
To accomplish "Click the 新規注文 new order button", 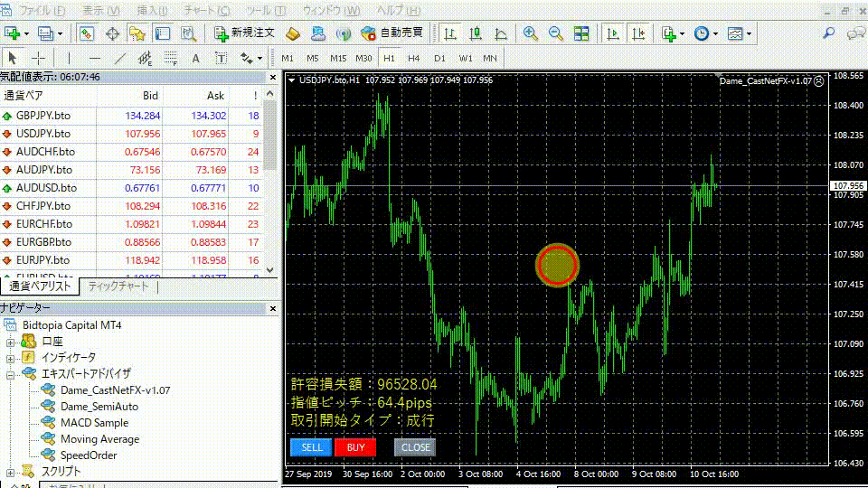I will point(244,33).
